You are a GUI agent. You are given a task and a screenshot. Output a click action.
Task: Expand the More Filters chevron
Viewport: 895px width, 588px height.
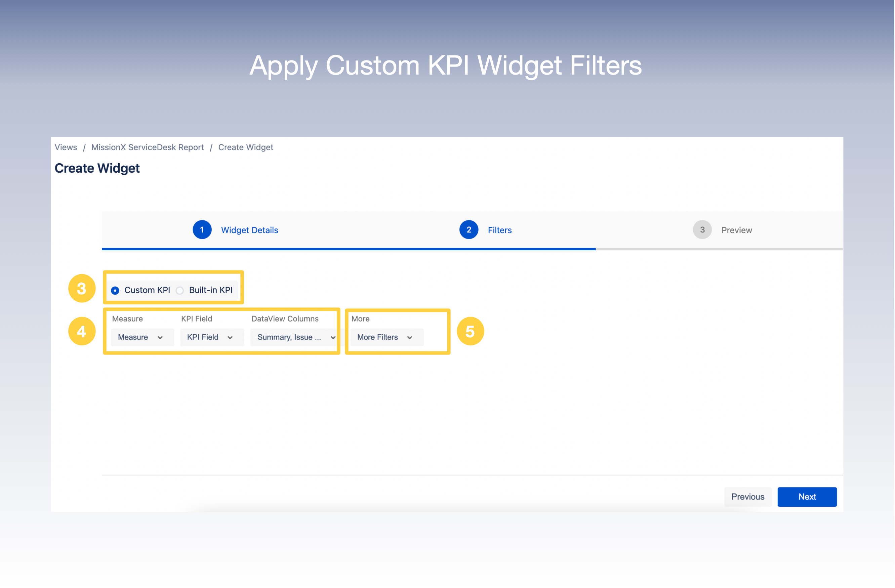(x=409, y=337)
